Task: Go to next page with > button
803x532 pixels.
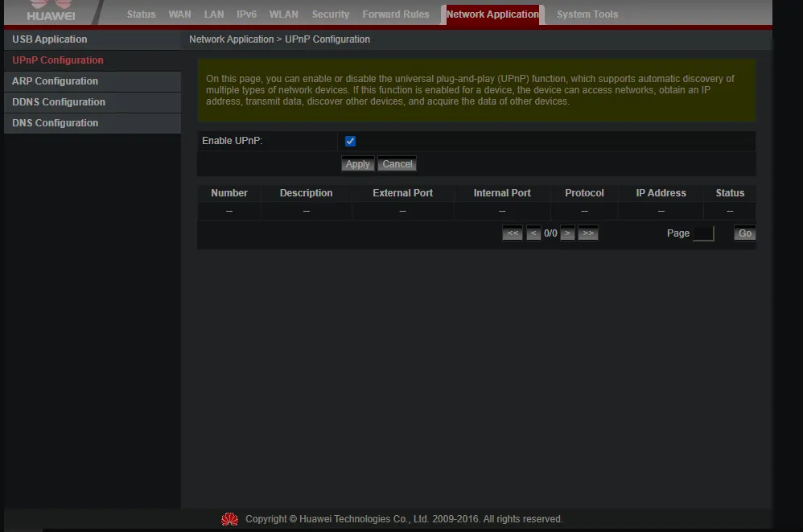Action: 567,233
